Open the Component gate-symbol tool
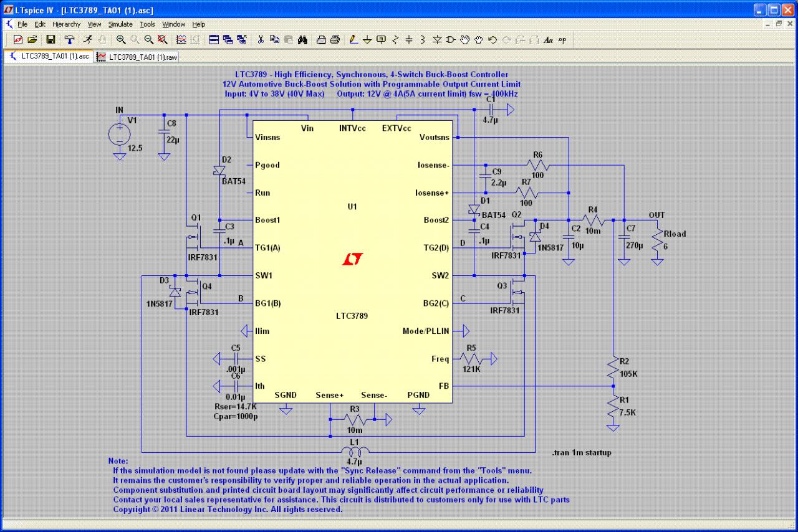Viewport: 798px width, 532px height. [x=451, y=40]
